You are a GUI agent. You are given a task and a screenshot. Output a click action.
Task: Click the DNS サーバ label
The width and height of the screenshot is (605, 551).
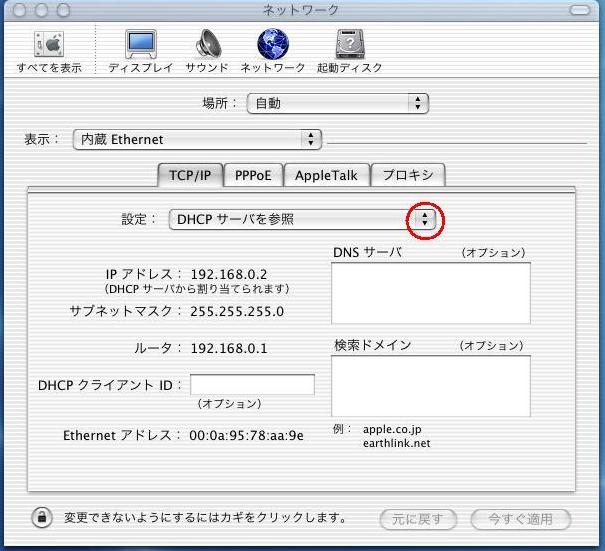[x=367, y=252]
